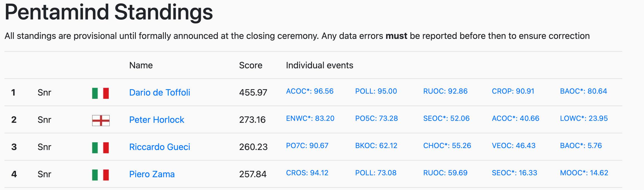Open the ENWC*: 83.20 event link
This screenshot has width=644, height=190.
point(310,118)
